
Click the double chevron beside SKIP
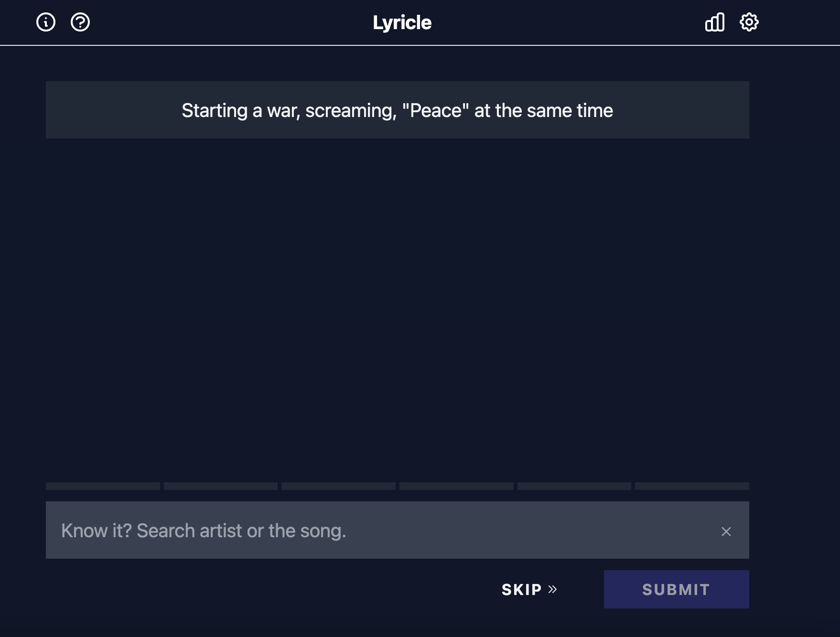click(553, 589)
